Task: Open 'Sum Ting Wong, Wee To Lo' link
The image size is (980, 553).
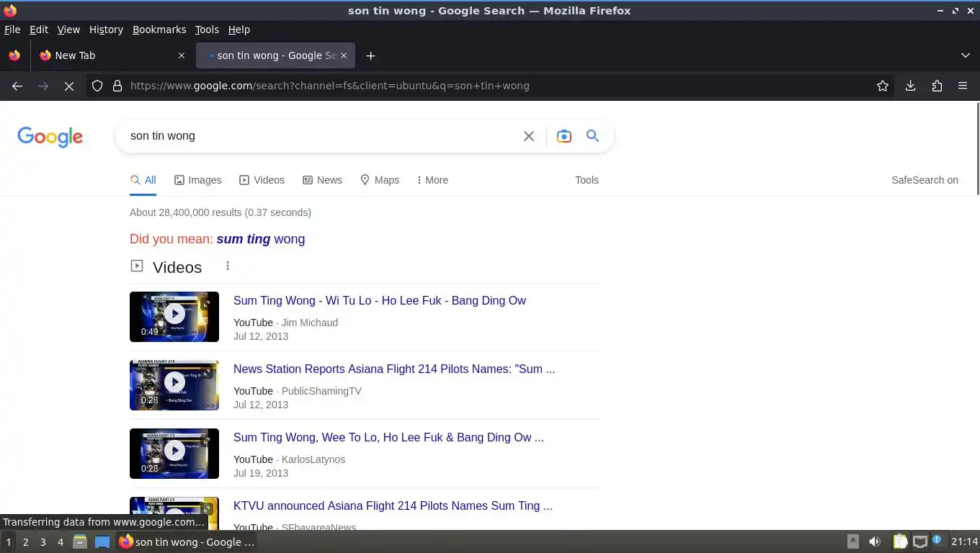Action: point(388,437)
